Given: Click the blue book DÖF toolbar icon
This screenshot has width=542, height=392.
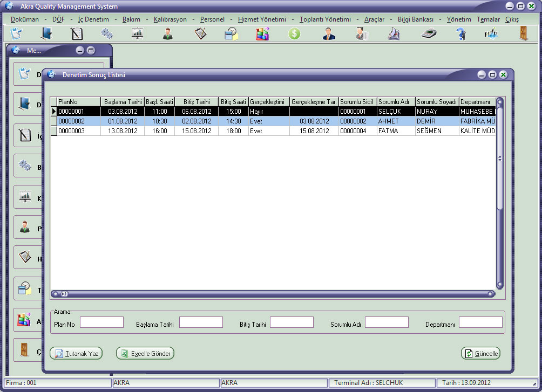Looking at the screenshot, I should pos(46,33).
